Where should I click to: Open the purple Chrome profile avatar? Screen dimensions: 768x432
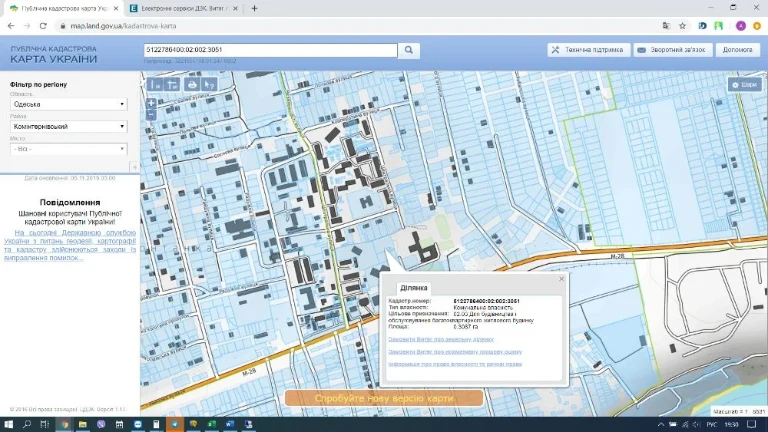(x=741, y=26)
